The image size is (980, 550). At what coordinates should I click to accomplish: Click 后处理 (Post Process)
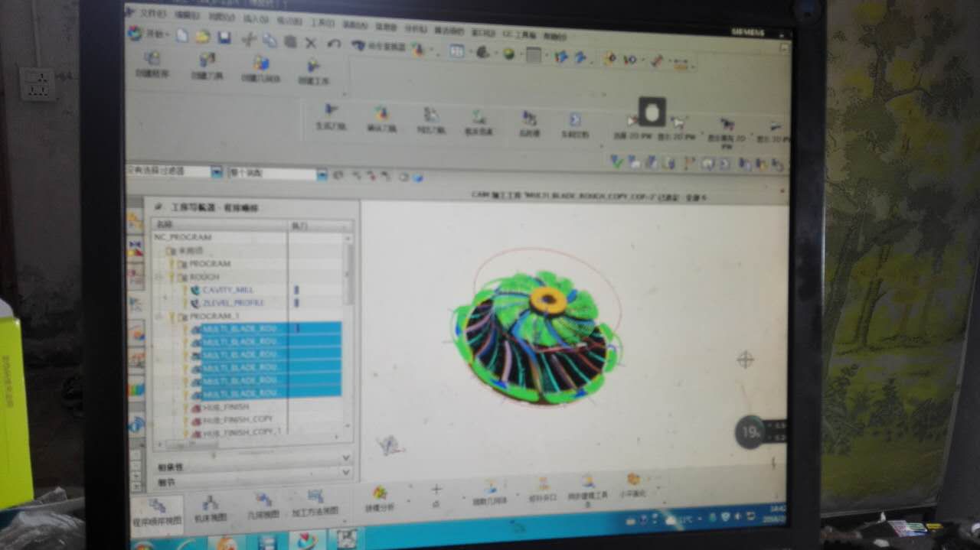coord(529,125)
